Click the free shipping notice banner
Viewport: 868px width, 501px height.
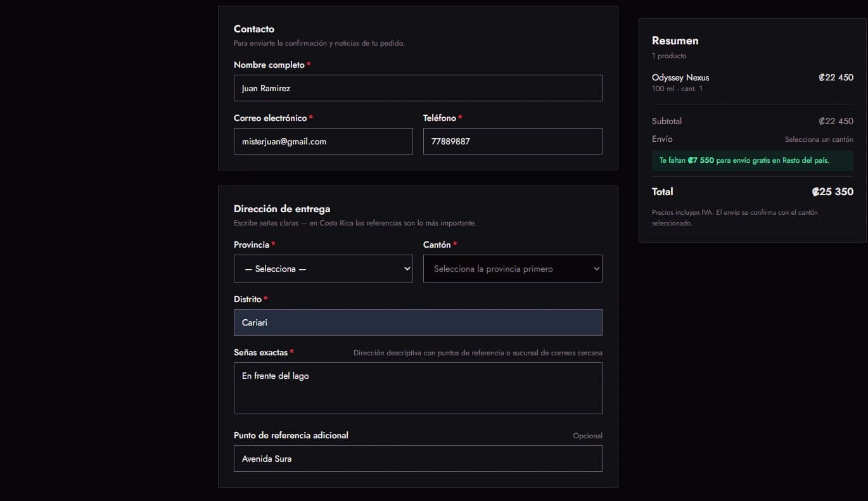753,160
